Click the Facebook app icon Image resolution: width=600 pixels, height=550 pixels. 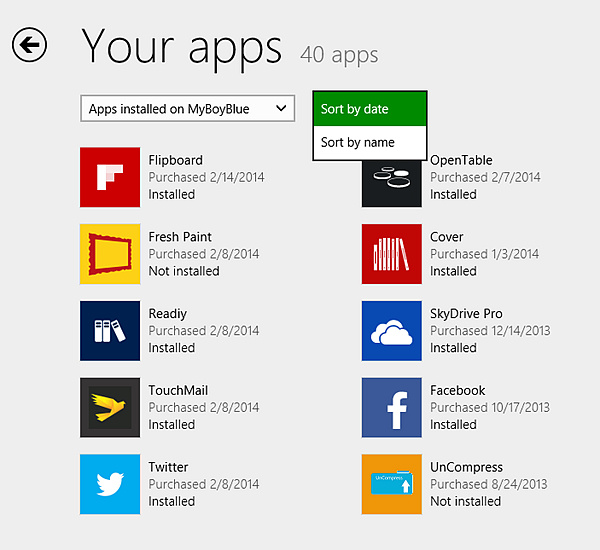click(391, 408)
